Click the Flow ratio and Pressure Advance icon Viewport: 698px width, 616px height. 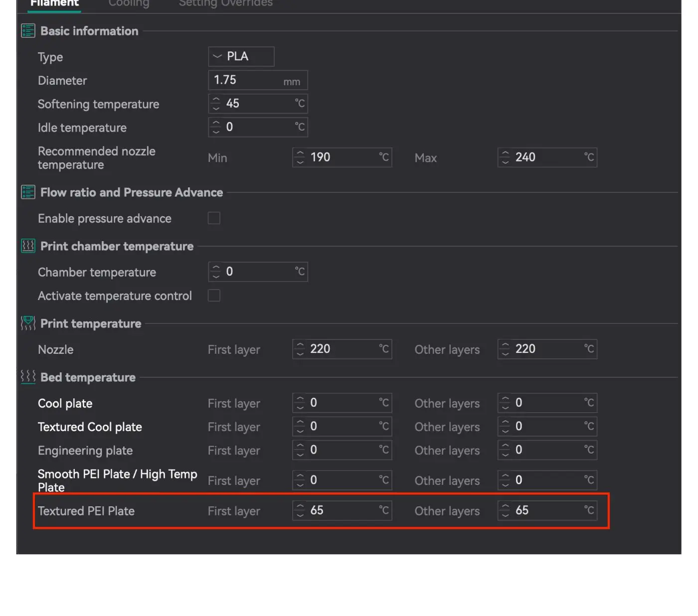click(x=28, y=192)
